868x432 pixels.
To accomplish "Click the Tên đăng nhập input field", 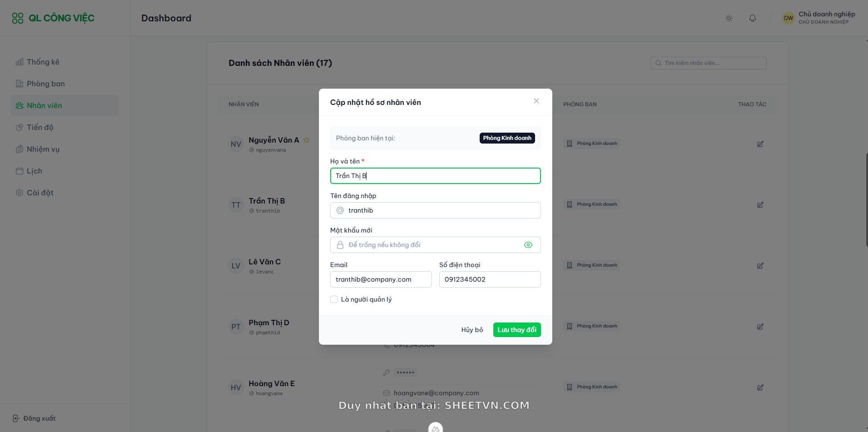I will [441, 210].
